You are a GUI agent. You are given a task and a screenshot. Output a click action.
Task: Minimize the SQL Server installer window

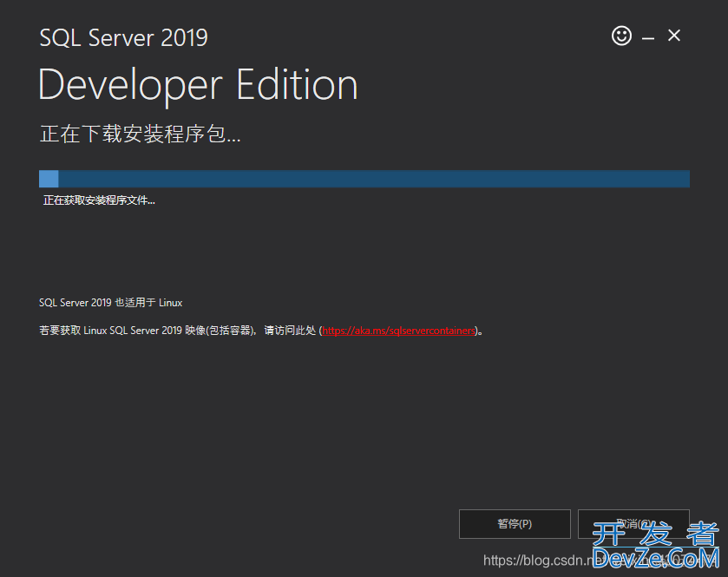tap(647, 38)
